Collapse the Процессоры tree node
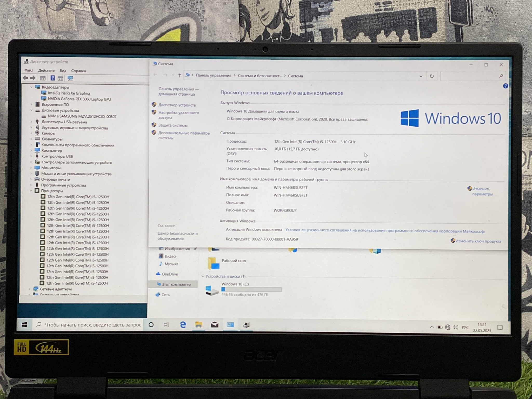Viewport: 532px width, 399px height. (31, 191)
